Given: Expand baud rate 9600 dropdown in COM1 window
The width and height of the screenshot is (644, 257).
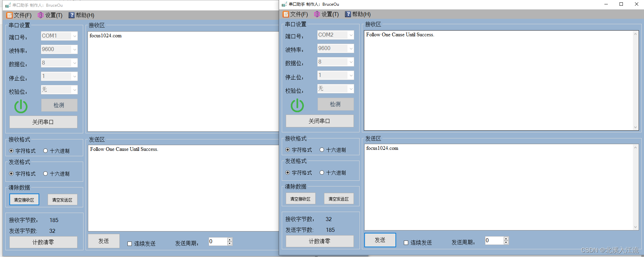Looking at the screenshot, I should [74, 49].
